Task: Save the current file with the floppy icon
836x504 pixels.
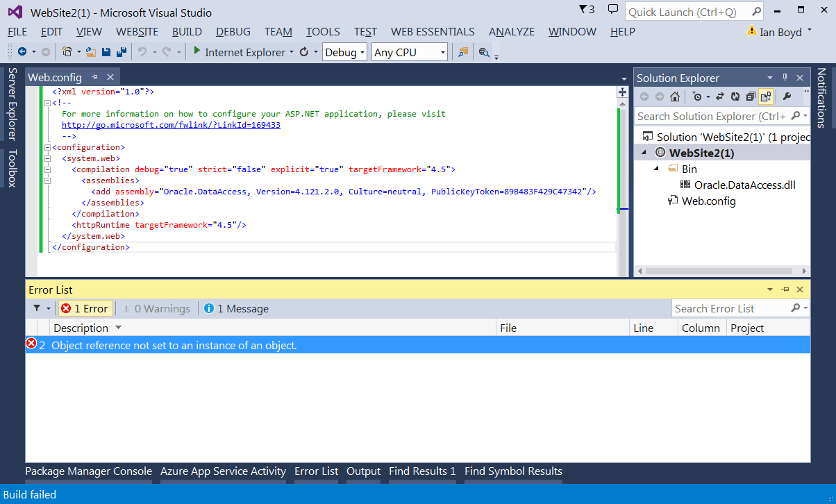Action: pos(106,52)
